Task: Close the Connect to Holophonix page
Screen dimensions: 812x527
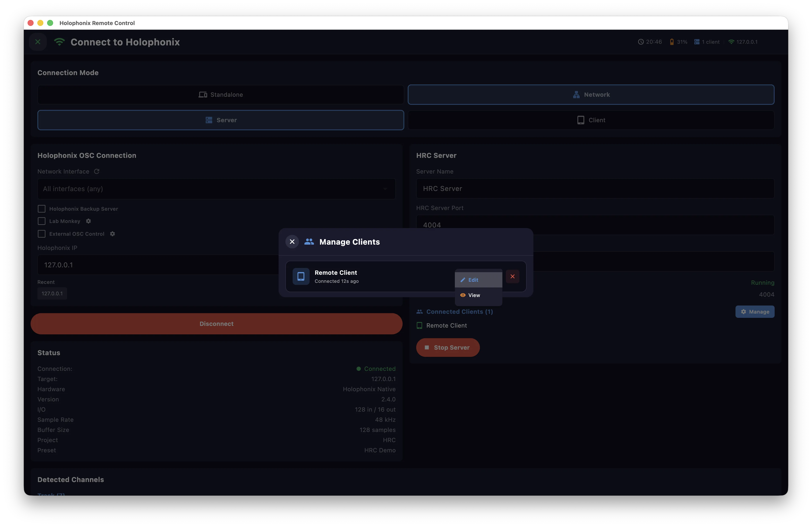Action: [38, 42]
